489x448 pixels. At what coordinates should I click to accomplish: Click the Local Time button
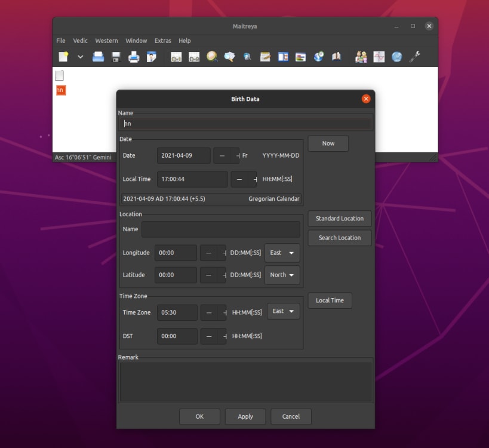pyautogui.click(x=330, y=300)
